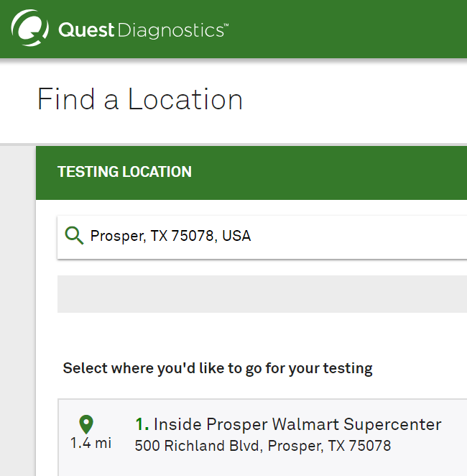
Task: Click the gray margin left of the panel
Action: [x=17, y=311]
